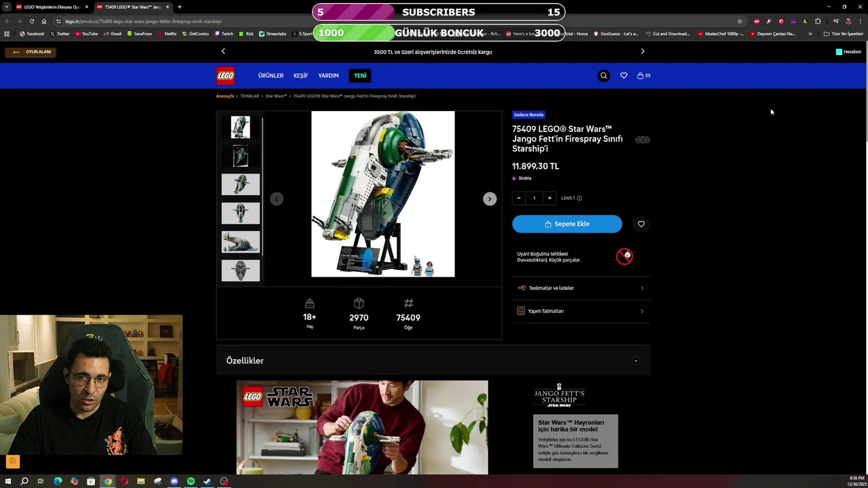Open ÜRÜNLER menu
Image resolution: width=868 pixels, height=488 pixels.
click(271, 75)
